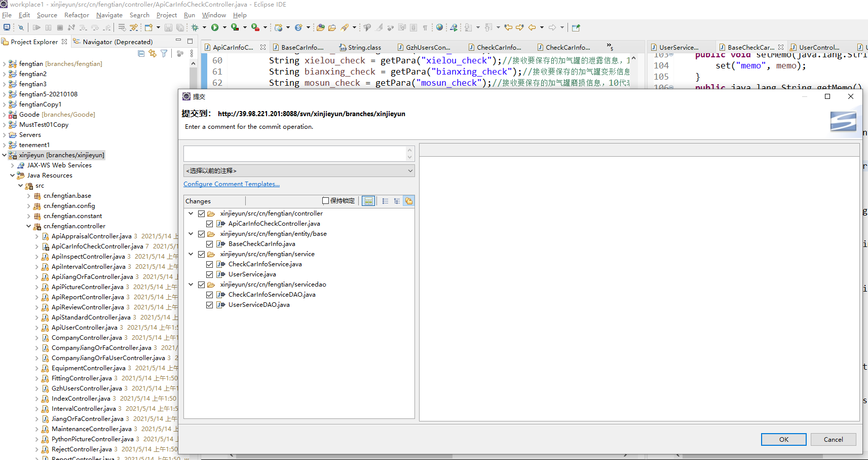Click the Configure Comment Templates link
The height and width of the screenshot is (460, 868).
coord(232,184)
